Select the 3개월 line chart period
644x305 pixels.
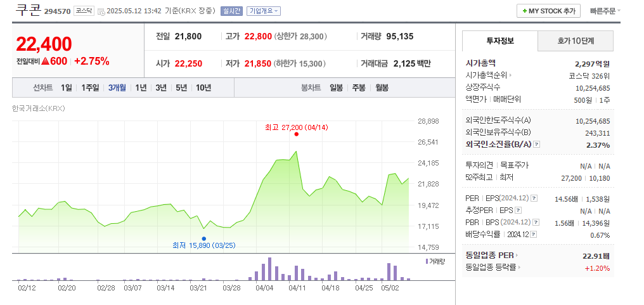coord(117,88)
